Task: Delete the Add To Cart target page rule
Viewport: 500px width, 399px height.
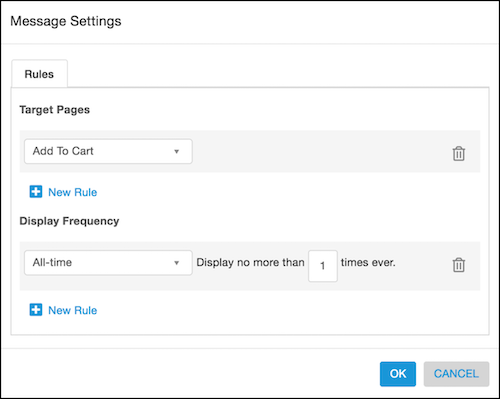Action: coord(459,153)
